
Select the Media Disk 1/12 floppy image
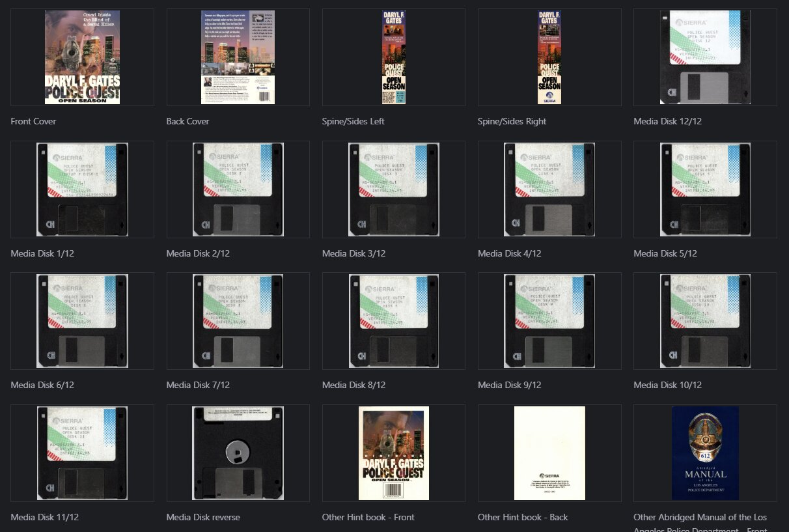click(82, 189)
